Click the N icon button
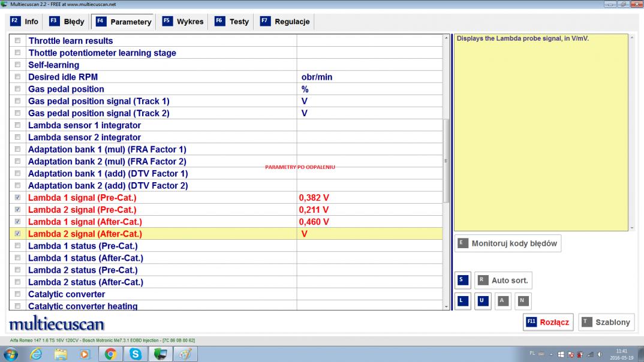Screen dimensions: 644x362 [x=523, y=301]
